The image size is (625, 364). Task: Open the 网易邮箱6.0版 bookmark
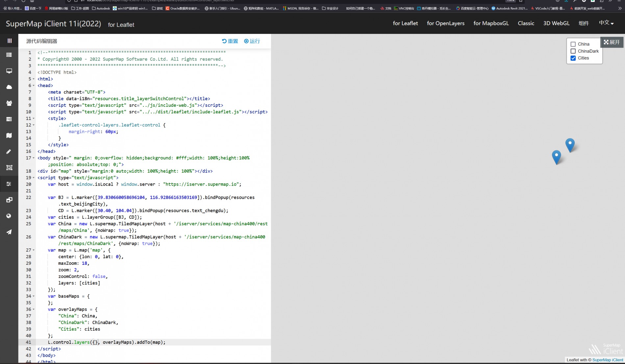(x=56, y=8)
